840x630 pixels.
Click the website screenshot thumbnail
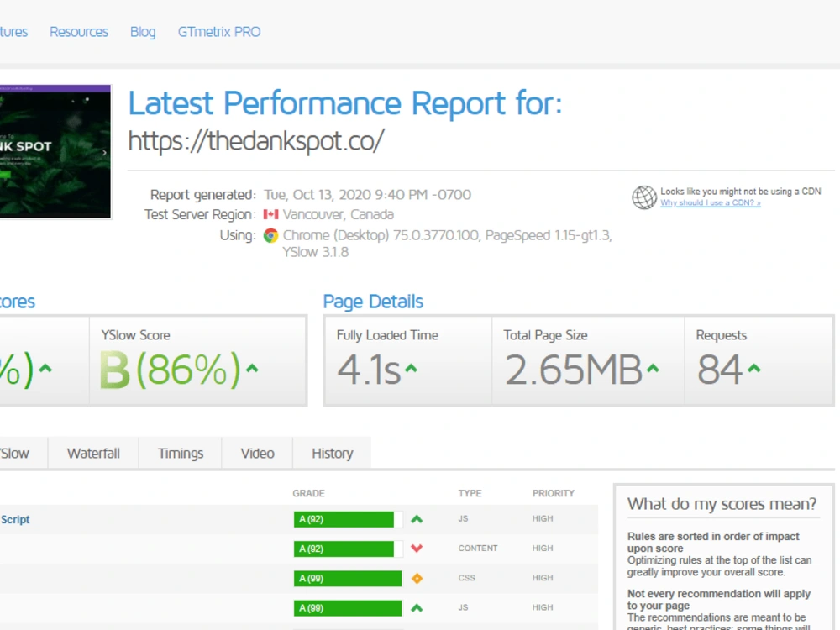[55, 151]
